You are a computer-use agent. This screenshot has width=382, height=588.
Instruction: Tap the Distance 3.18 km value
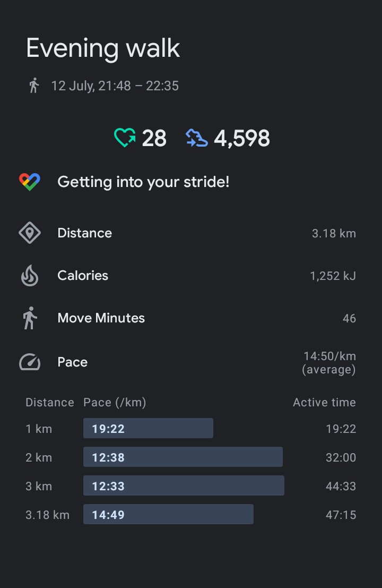click(x=334, y=233)
